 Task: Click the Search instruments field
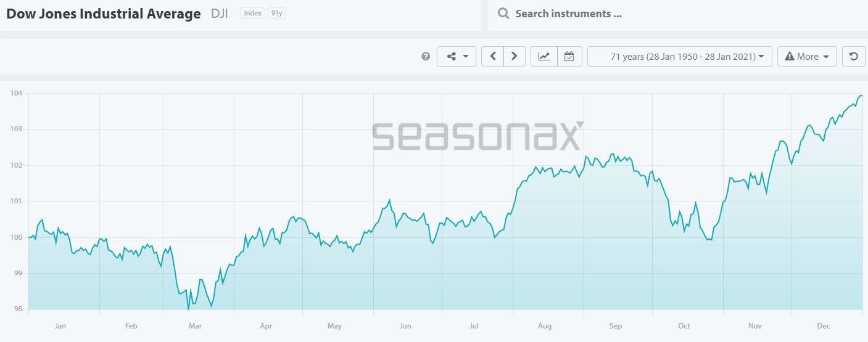(x=677, y=14)
